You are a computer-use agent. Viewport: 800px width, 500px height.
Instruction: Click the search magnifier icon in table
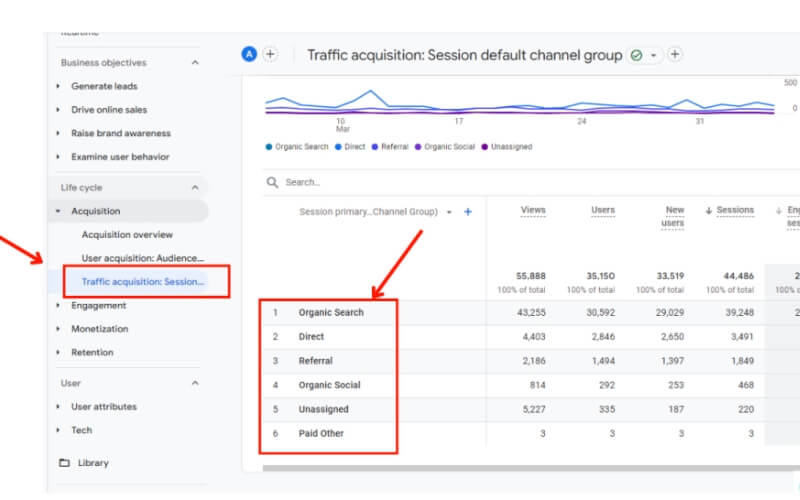coord(272,182)
